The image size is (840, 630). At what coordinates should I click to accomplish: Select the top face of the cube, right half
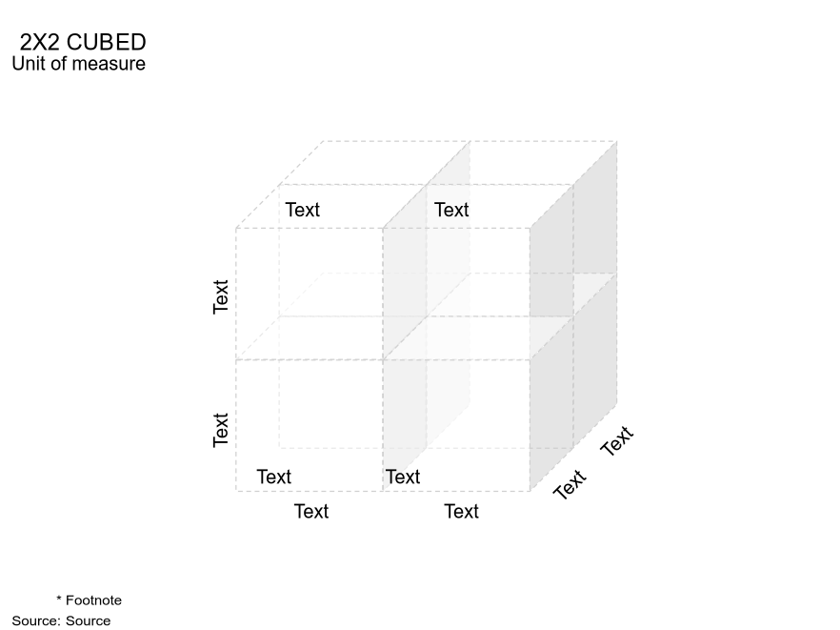(x=500, y=185)
